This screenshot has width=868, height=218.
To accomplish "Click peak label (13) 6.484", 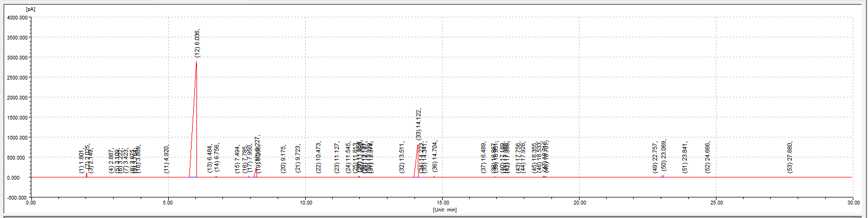I will 210,159.
